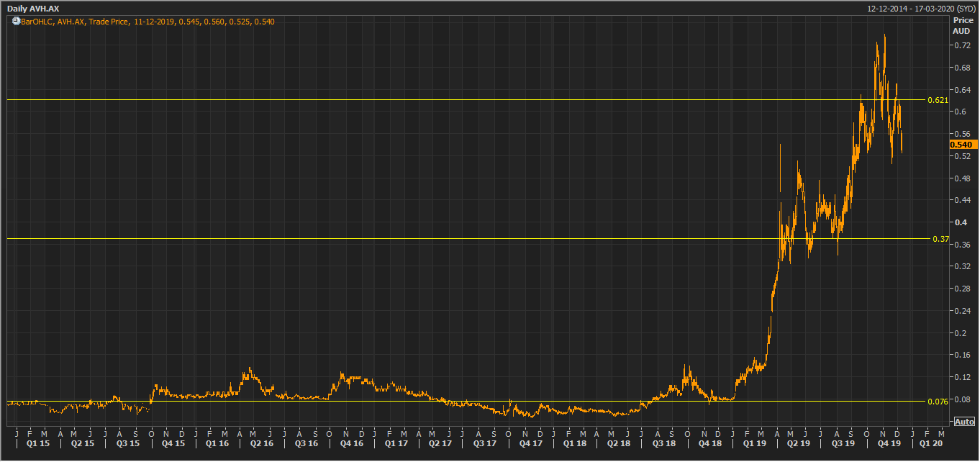The width and height of the screenshot is (980, 462).
Task: Click the 0.2 price axis label
Action: coord(958,333)
